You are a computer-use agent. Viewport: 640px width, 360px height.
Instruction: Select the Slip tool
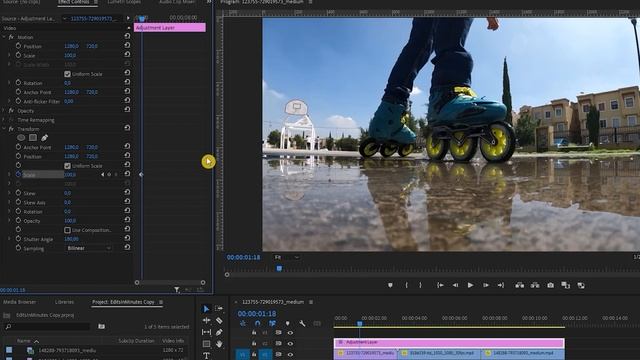(206, 332)
